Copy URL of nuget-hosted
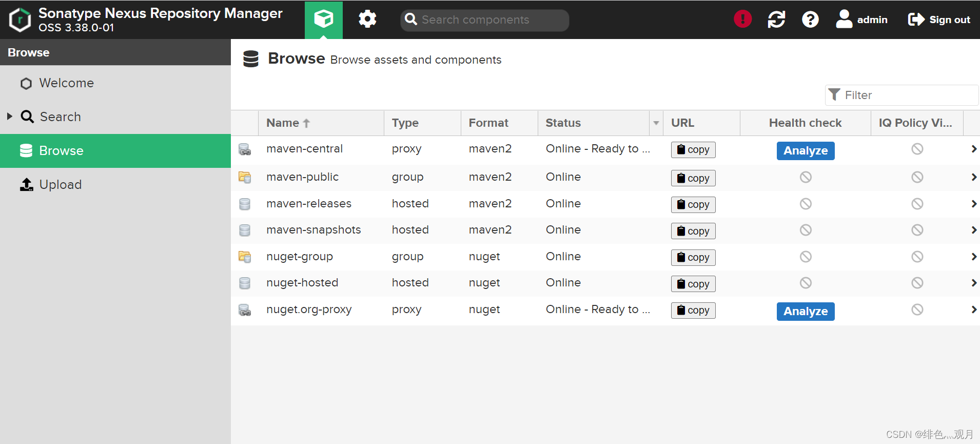The image size is (980, 444). coord(693,284)
